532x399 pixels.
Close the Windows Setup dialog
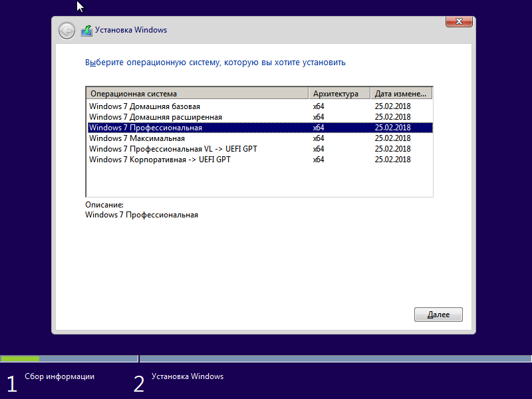pos(459,21)
